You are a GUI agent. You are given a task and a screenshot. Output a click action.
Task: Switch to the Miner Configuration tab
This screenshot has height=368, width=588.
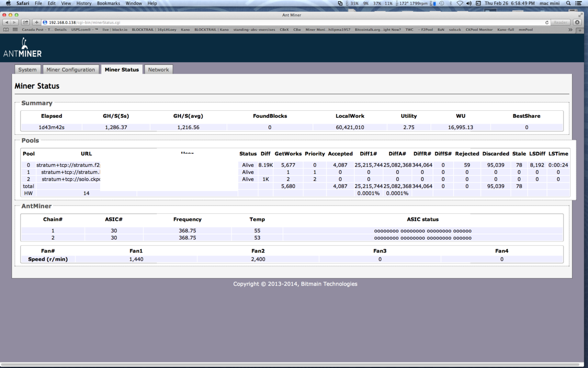click(x=71, y=69)
